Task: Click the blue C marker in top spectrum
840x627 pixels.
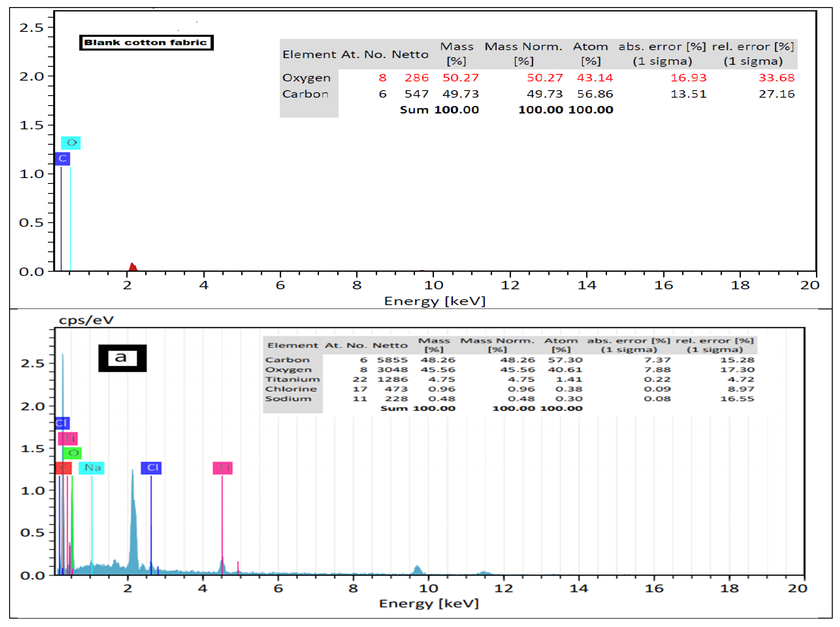Action: pyautogui.click(x=63, y=159)
